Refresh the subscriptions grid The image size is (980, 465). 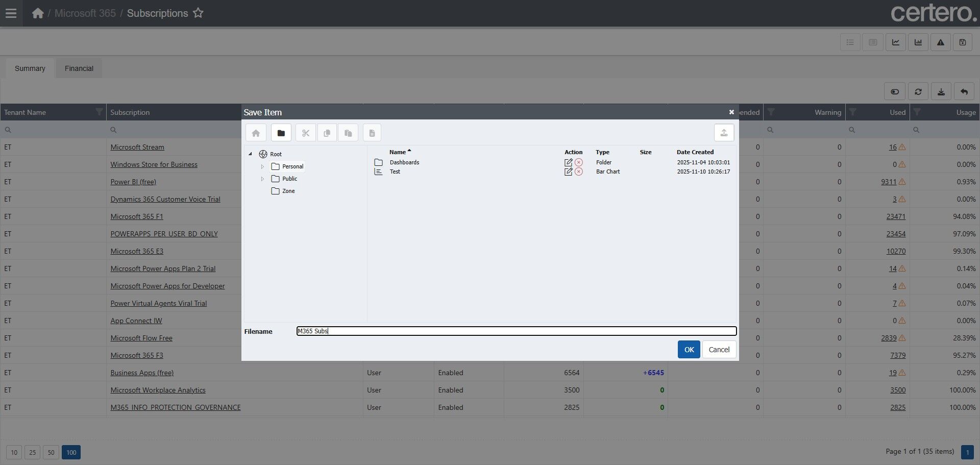(918, 91)
